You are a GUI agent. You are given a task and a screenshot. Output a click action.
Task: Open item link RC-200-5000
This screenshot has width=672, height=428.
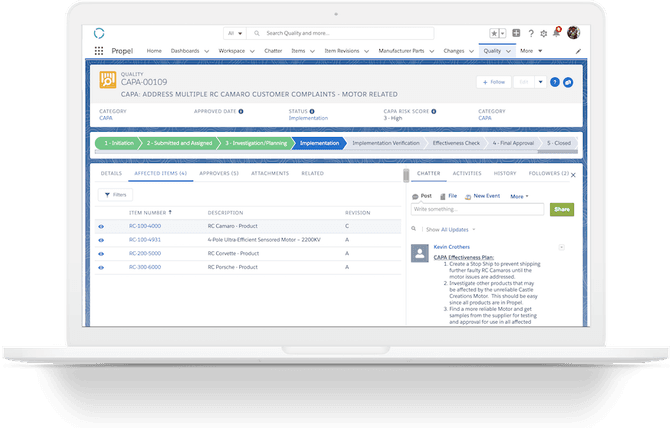(145, 254)
